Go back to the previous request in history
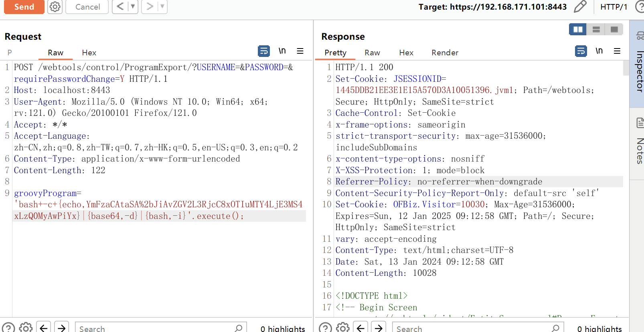Screen dimensions: 644x332 (120, 6)
